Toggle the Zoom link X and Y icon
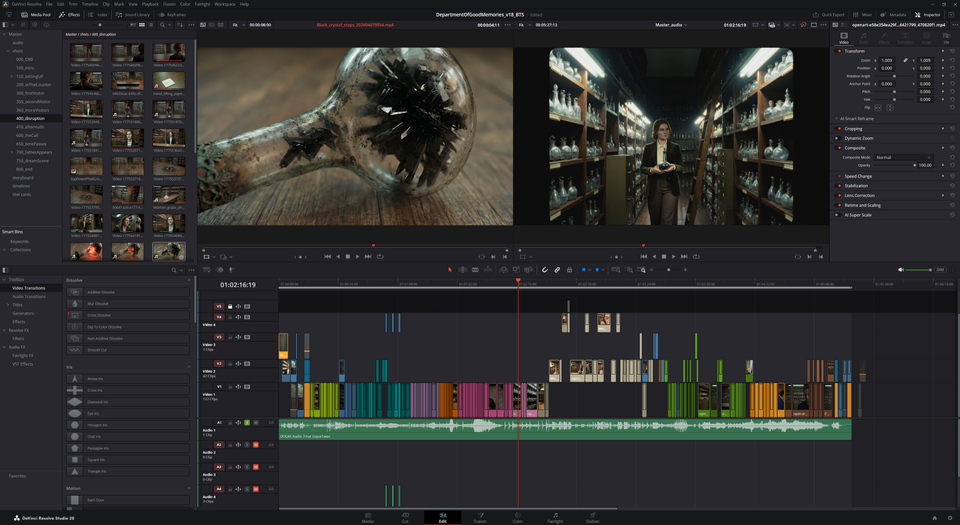960x525 pixels. (x=905, y=61)
